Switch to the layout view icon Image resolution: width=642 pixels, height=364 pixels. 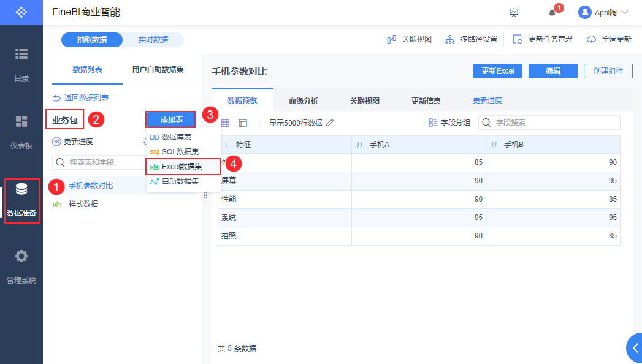[243, 123]
